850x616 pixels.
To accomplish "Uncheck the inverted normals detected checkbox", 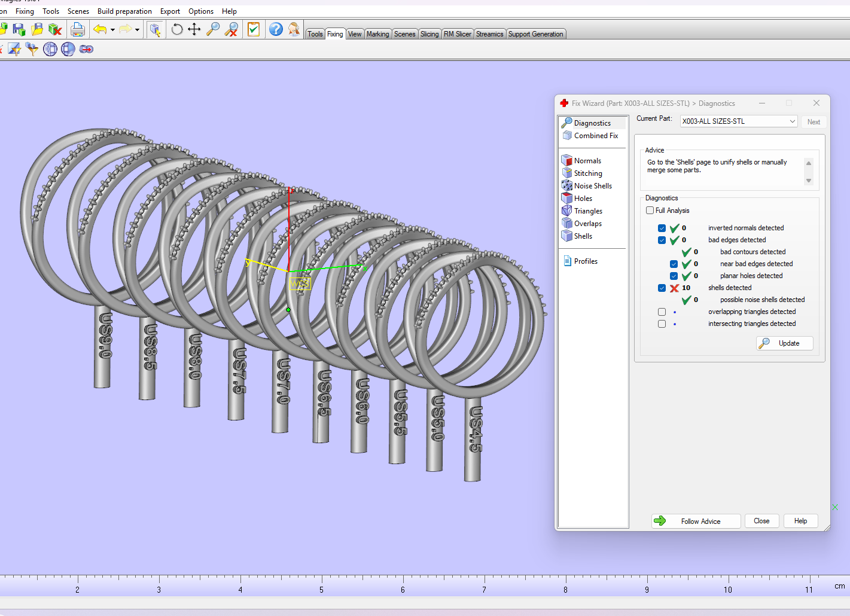I will (662, 228).
